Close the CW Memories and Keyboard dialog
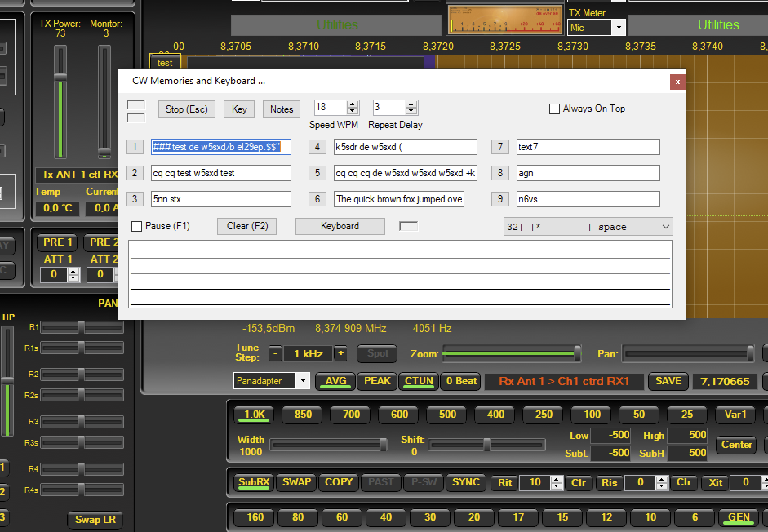This screenshot has height=532, width=768. click(x=676, y=81)
